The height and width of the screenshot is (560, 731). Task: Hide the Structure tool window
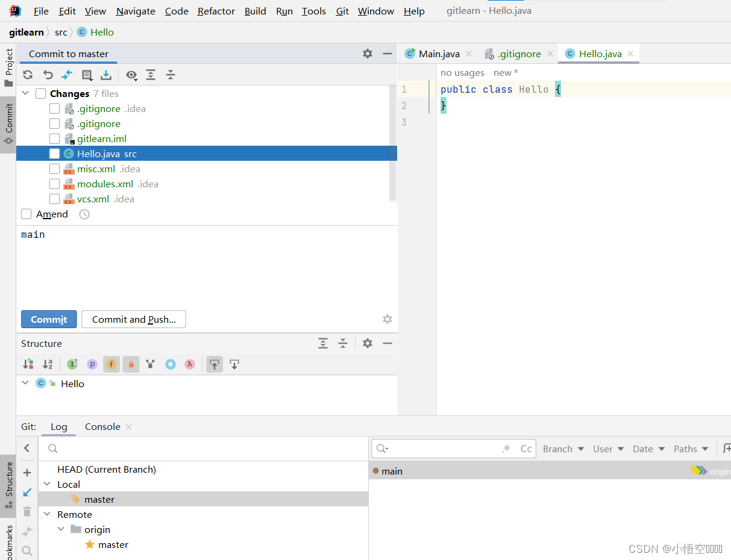pos(387,343)
